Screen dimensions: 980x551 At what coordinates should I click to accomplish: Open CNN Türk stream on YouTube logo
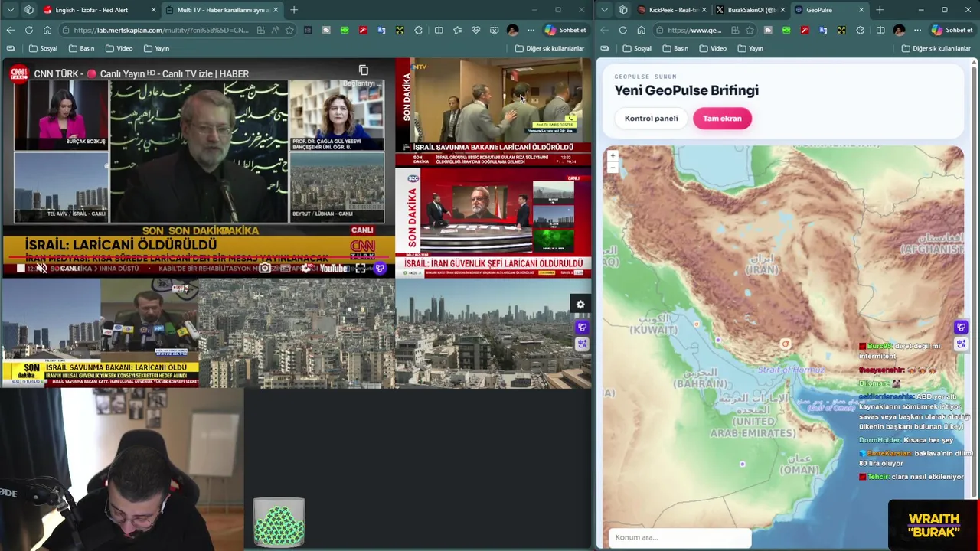(x=333, y=268)
